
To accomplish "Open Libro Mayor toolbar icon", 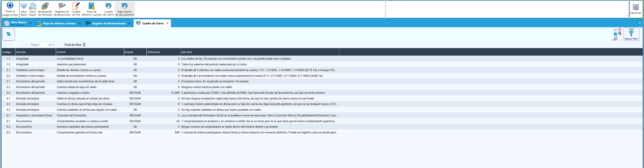I will [x=33, y=10].
